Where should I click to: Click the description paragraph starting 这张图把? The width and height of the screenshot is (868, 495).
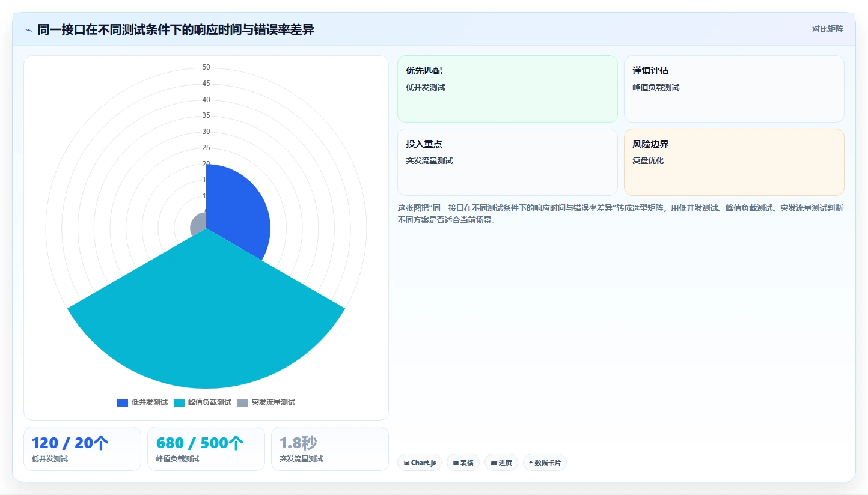[620, 214]
